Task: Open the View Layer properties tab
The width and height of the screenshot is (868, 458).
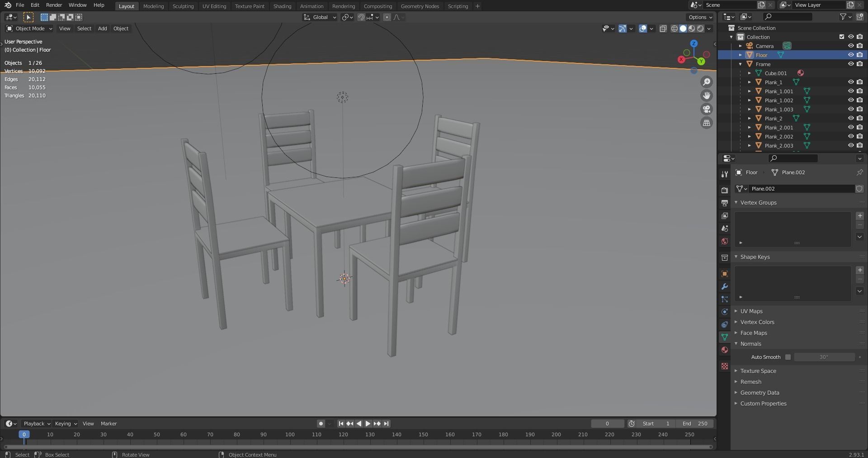Action: (x=725, y=216)
